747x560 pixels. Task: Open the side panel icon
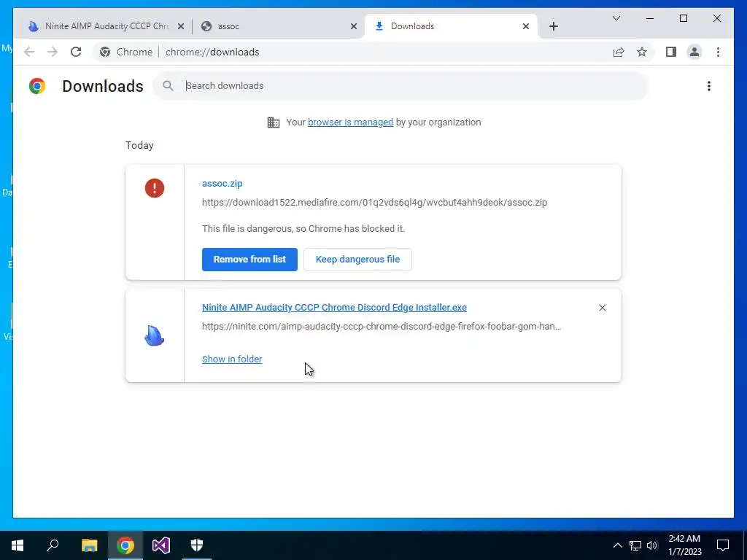tap(671, 52)
